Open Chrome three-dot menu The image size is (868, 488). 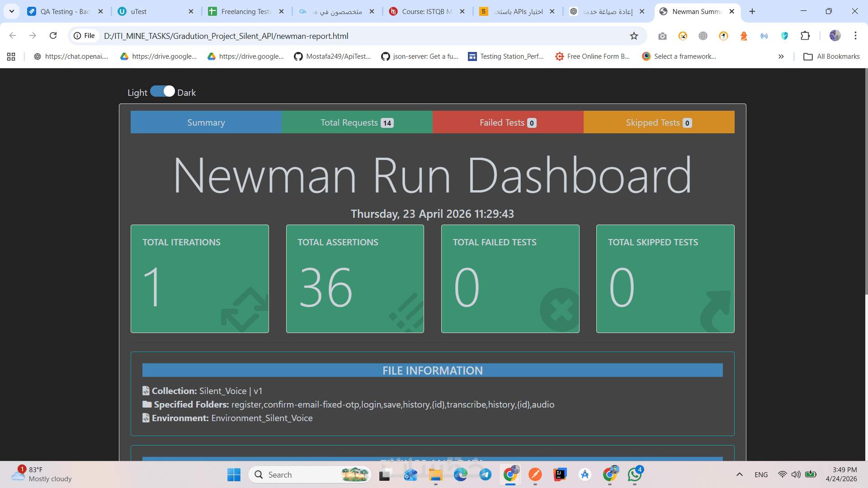point(855,36)
